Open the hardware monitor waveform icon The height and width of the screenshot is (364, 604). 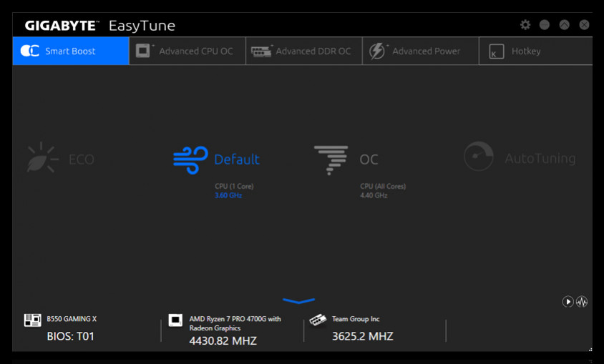pos(582,302)
